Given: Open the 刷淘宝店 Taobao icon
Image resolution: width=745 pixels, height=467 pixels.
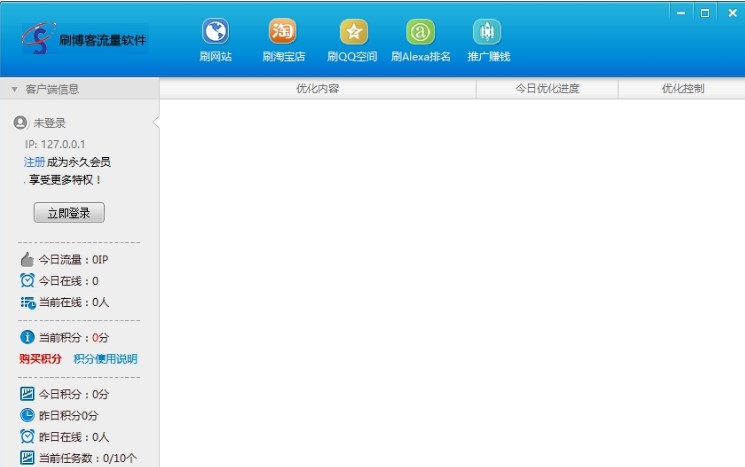Looking at the screenshot, I should (x=282, y=31).
